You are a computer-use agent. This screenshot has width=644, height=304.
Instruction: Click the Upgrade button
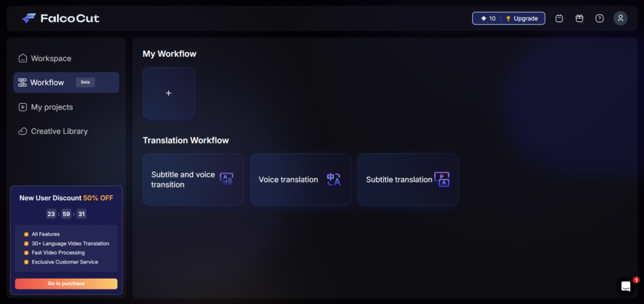pyautogui.click(x=522, y=18)
